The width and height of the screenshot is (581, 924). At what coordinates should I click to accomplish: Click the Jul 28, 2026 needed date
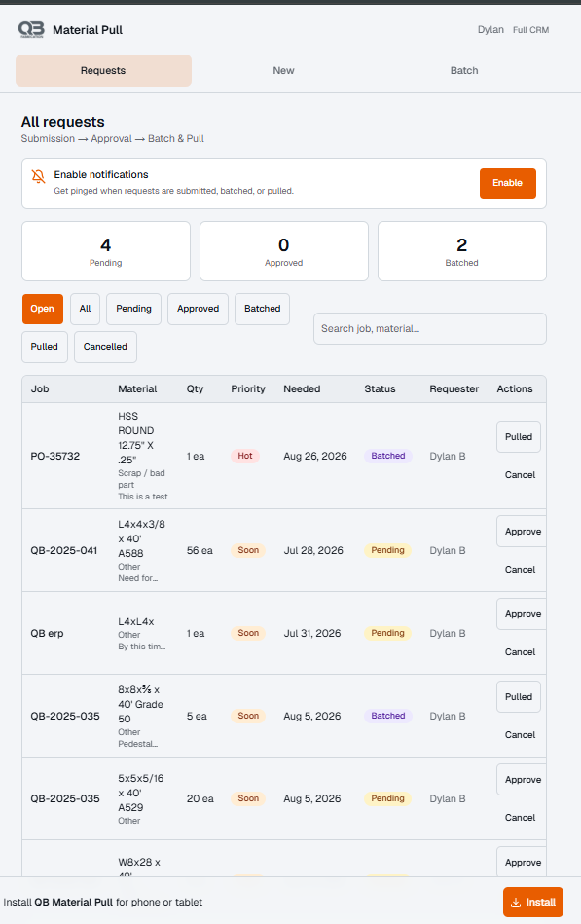click(x=313, y=550)
